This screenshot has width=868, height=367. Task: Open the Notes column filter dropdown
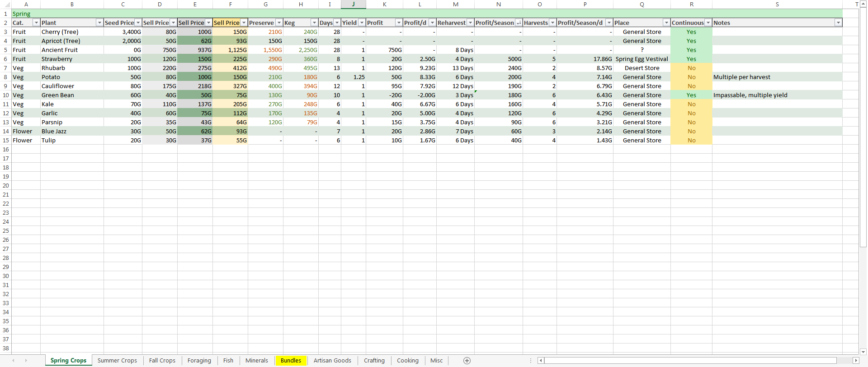pyautogui.click(x=838, y=23)
